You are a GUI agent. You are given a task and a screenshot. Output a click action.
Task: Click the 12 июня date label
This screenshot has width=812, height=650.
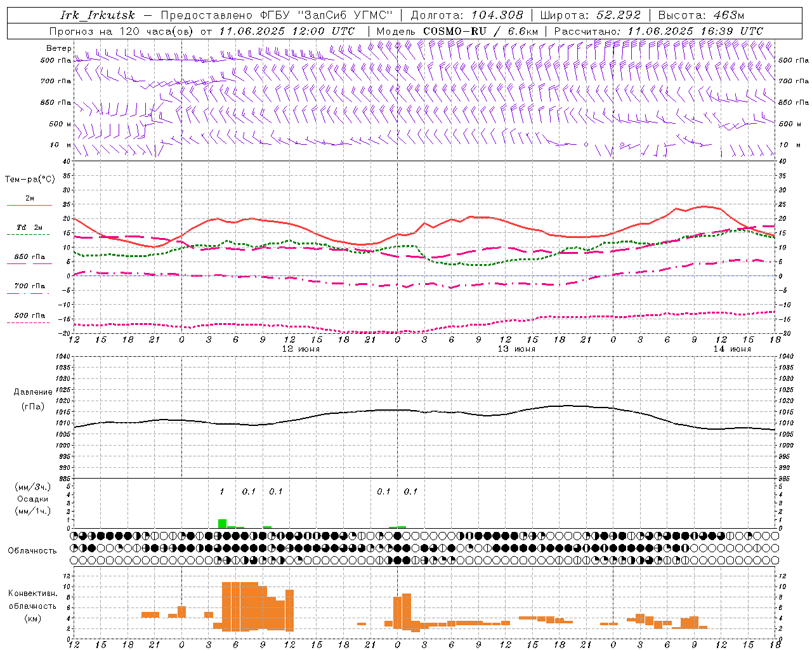click(x=301, y=349)
